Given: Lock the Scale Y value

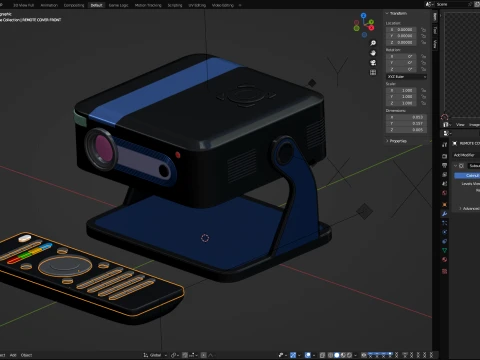Looking at the screenshot, I should (423, 97).
